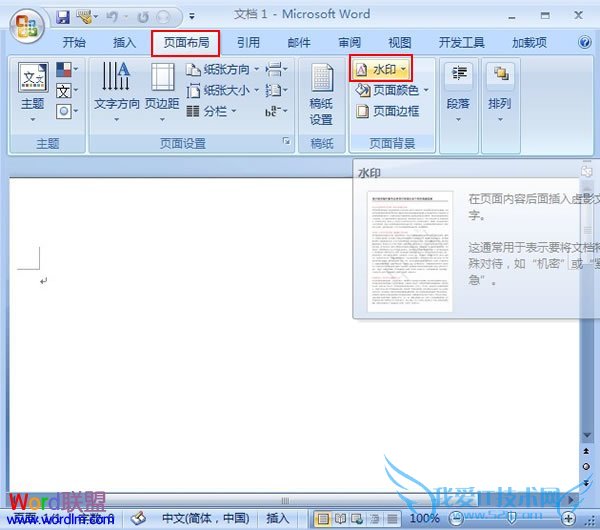Open 分栏 columns dropdown
The image size is (600, 530).
pos(211,112)
